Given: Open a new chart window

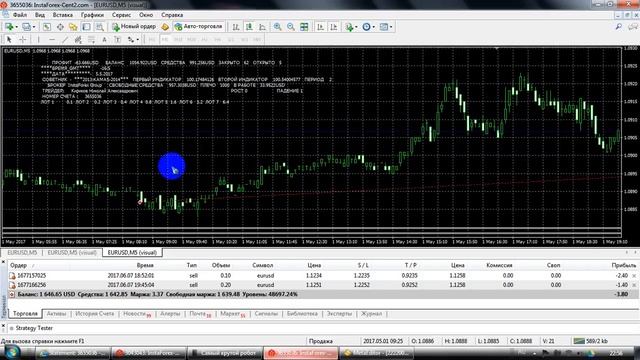Looking at the screenshot, I should pos(9,27).
